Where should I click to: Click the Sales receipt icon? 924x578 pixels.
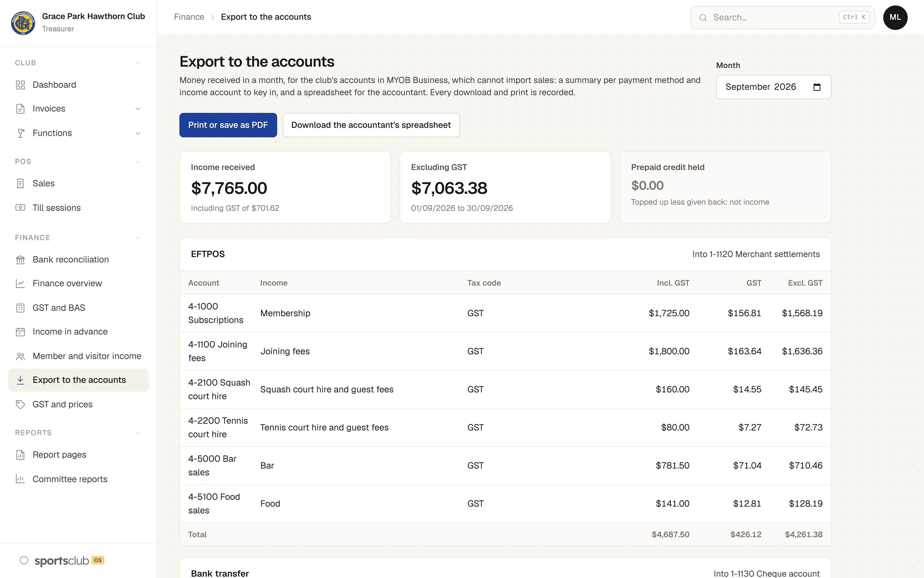20,184
